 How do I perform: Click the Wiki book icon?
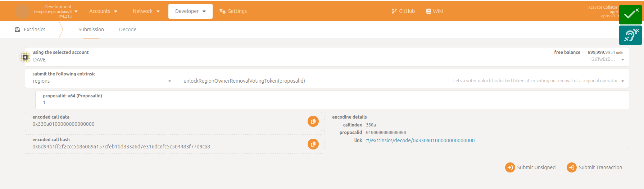click(428, 11)
